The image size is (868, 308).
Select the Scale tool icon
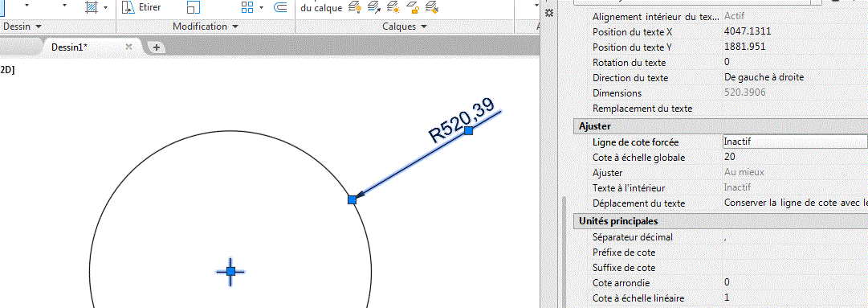tap(194, 7)
